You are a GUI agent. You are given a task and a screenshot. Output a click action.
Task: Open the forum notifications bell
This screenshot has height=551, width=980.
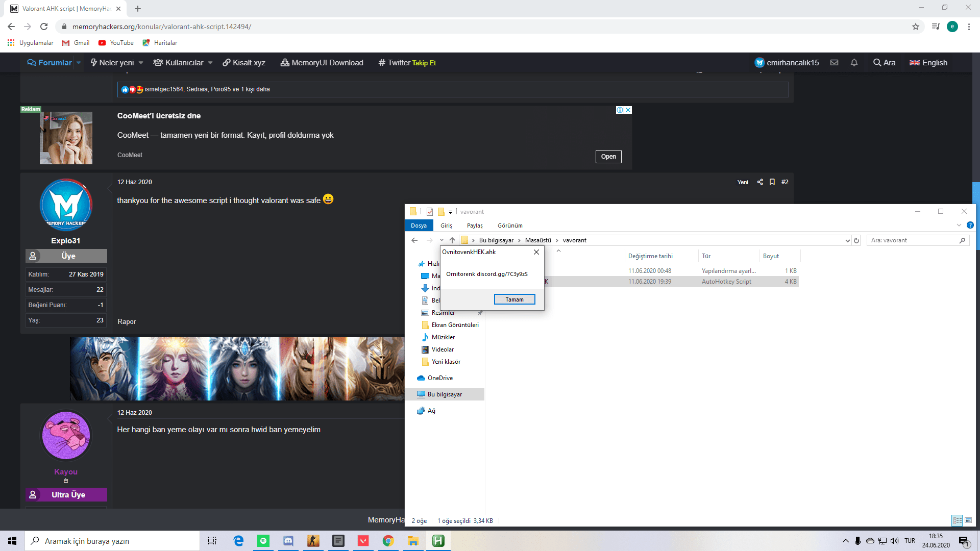click(854, 63)
